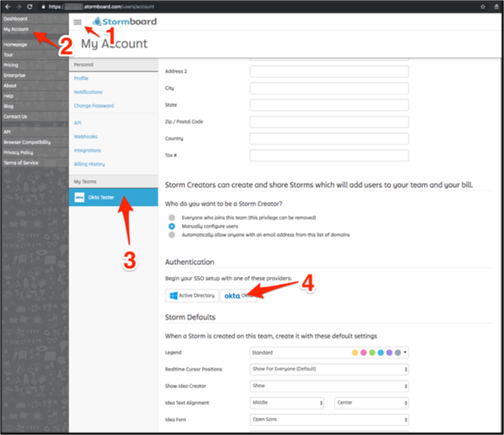Open the hamburger menu icon

pos(77,22)
